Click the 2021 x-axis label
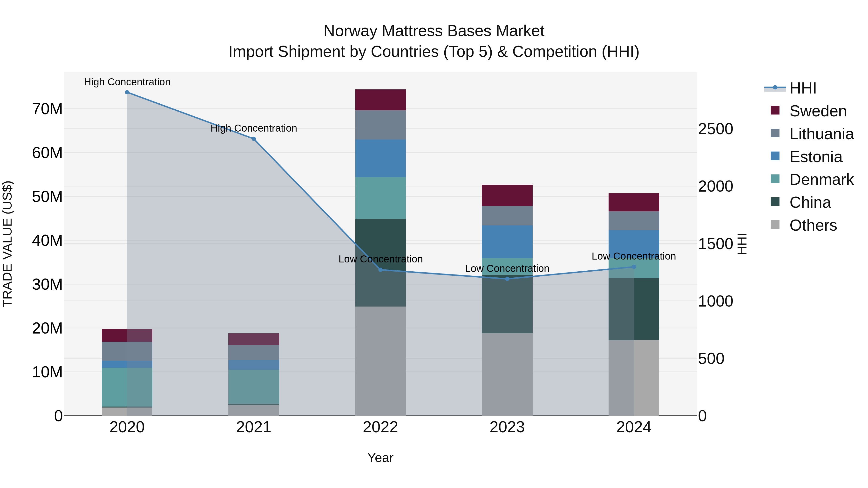The image size is (868, 488). 254,427
